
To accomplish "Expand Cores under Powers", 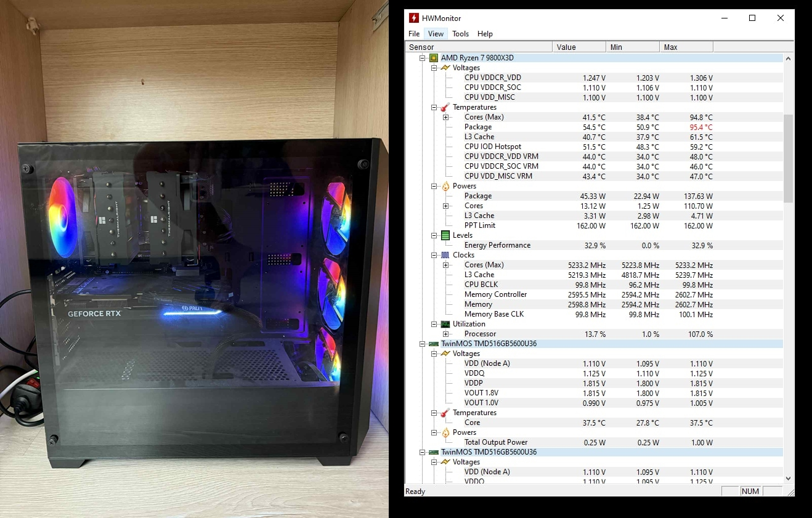I will click(445, 206).
